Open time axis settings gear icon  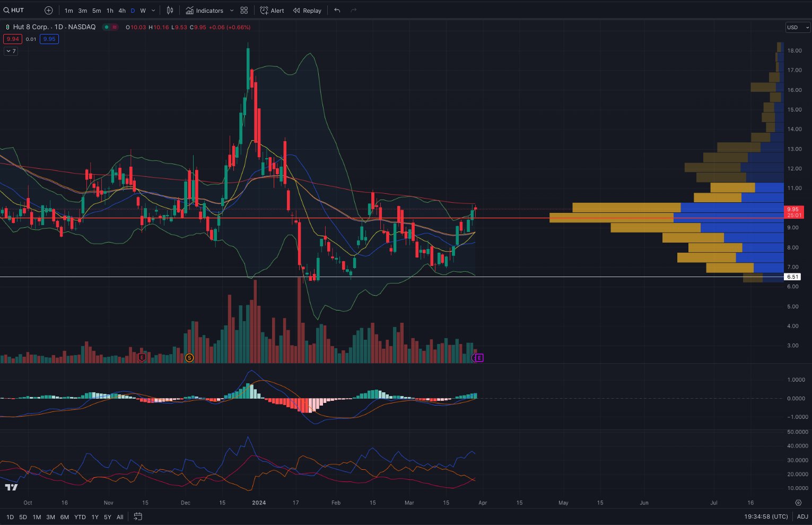(798, 502)
